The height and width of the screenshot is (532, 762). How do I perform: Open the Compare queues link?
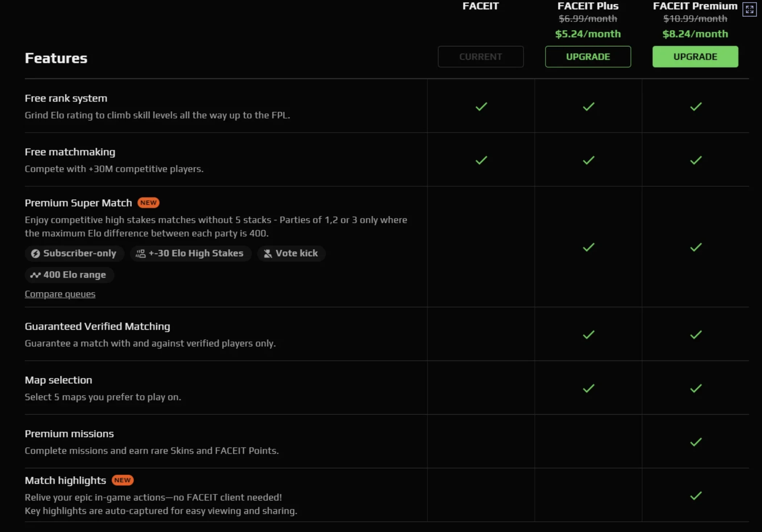60,294
